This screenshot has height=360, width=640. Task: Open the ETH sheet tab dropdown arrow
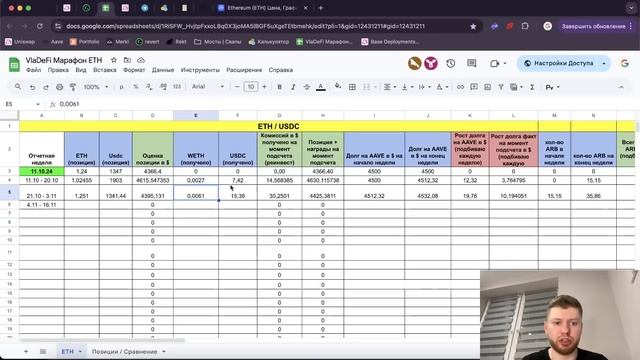(80, 351)
